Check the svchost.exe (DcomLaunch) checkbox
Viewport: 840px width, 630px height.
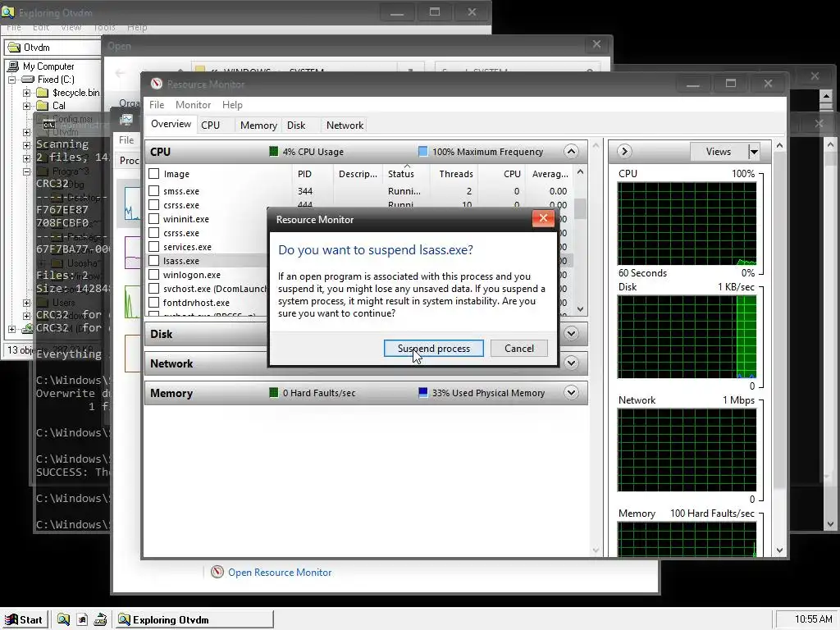click(153, 288)
